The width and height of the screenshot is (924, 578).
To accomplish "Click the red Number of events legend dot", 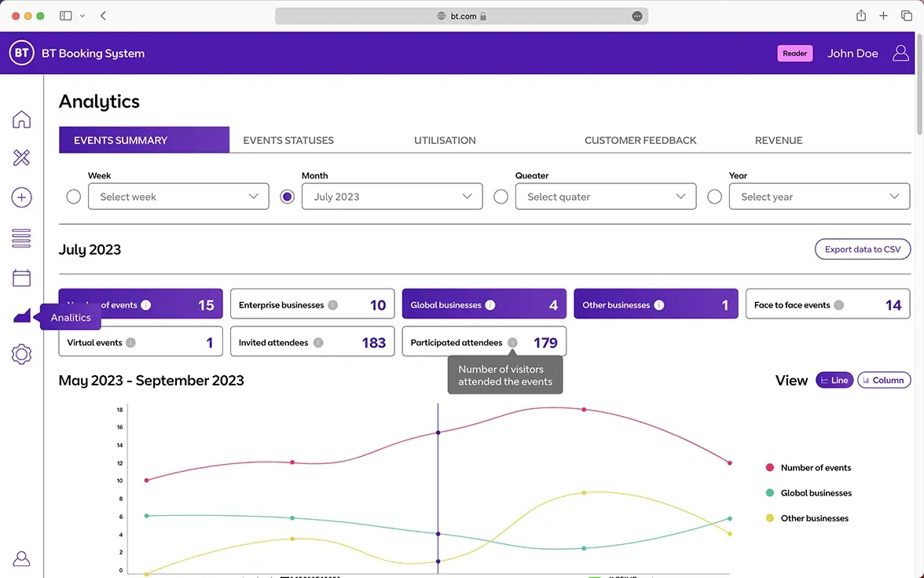I will (x=770, y=468).
